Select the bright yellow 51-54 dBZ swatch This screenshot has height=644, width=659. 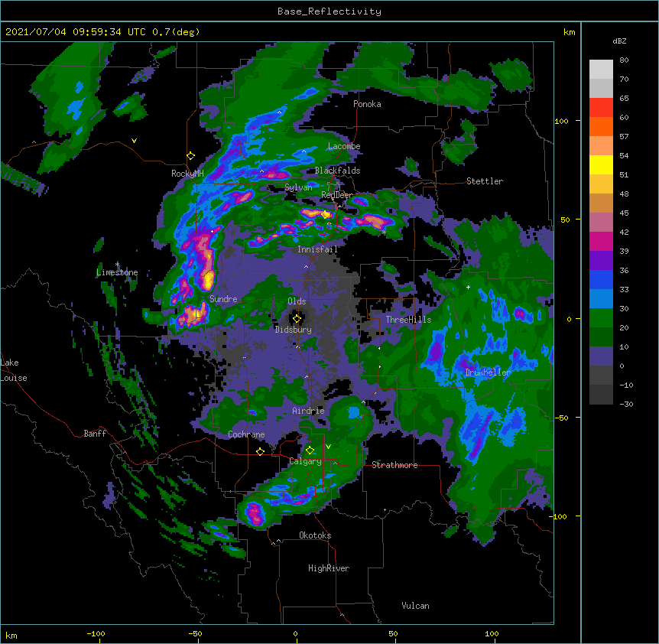[601, 164]
